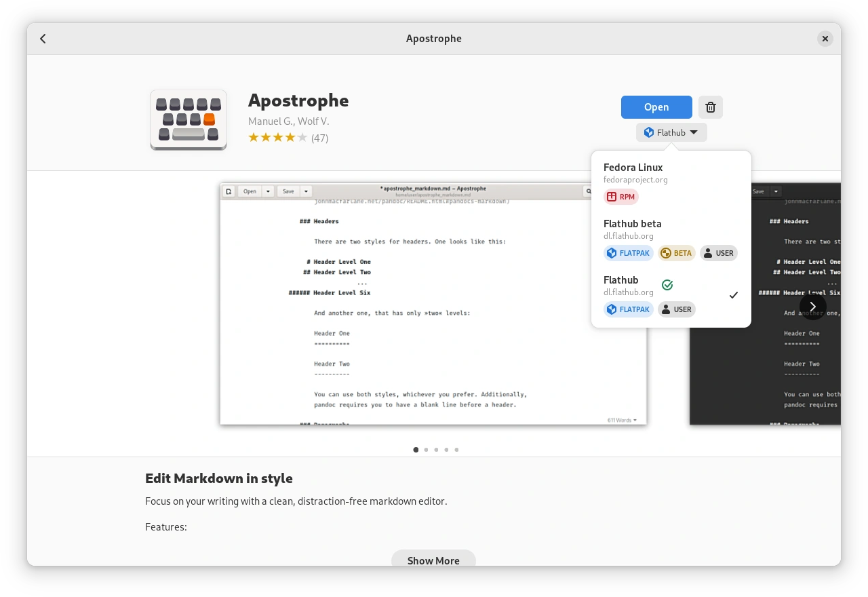Screen dimensions: 868x597
Task: Open the Apostrophe application
Action: click(x=656, y=107)
